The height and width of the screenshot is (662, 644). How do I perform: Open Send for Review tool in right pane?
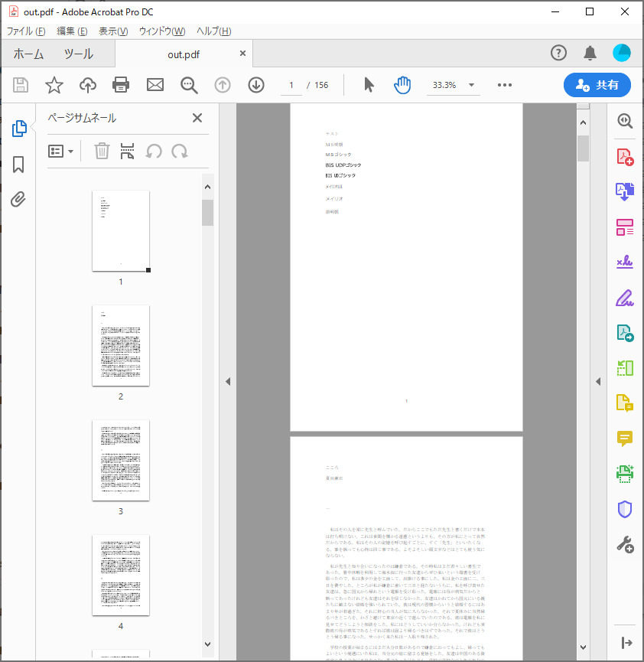tap(625, 333)
